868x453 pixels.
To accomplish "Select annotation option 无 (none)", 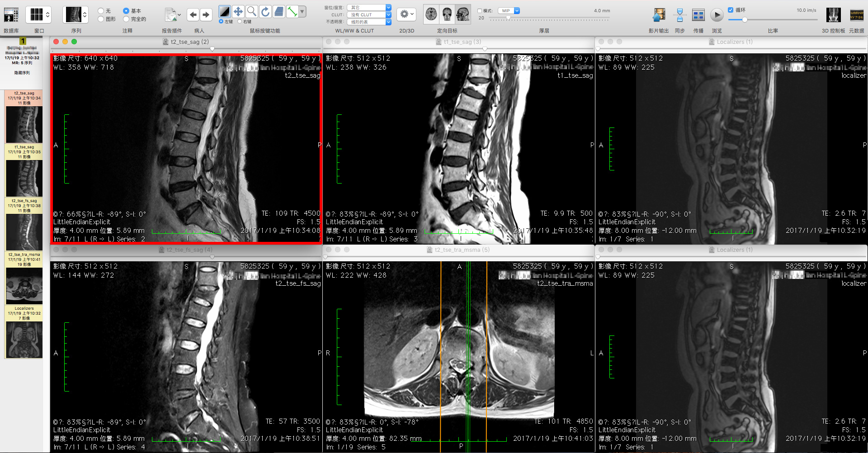I will [x=101, y=11].
